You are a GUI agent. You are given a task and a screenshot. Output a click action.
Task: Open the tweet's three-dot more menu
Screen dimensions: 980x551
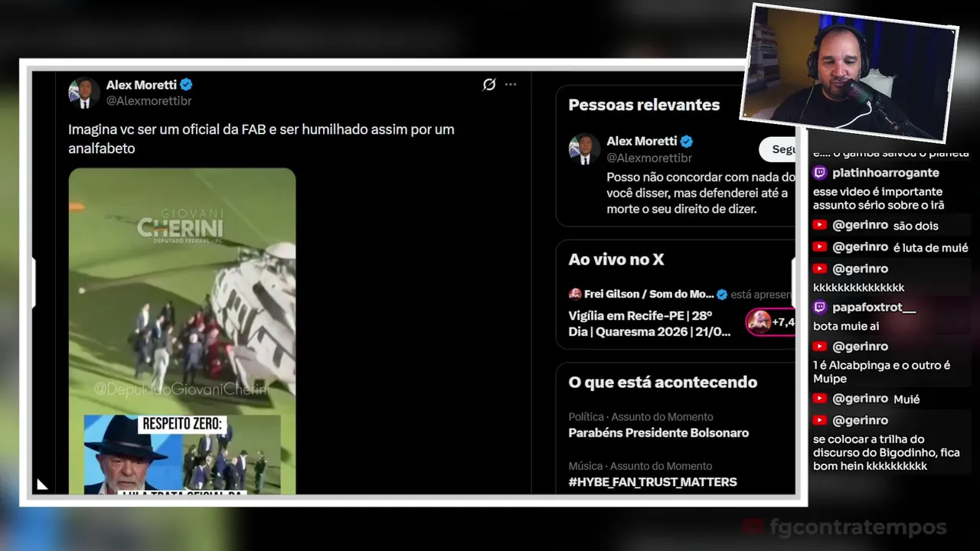pyautogui.click(x=511, y=84)
